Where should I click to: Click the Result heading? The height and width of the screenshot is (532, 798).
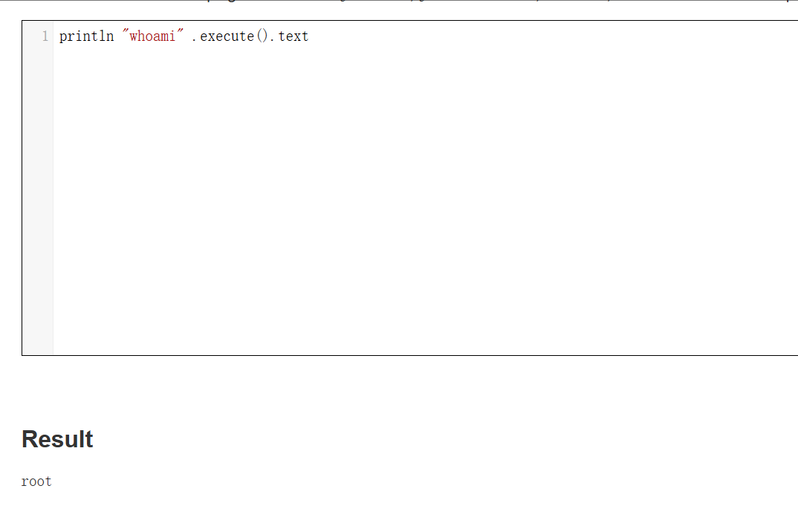point(57,439)
